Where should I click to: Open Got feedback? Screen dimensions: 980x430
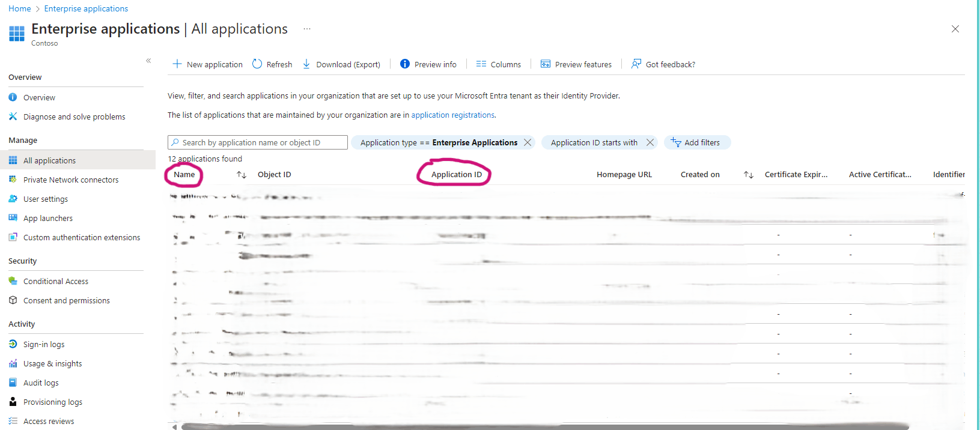(663, 64)
